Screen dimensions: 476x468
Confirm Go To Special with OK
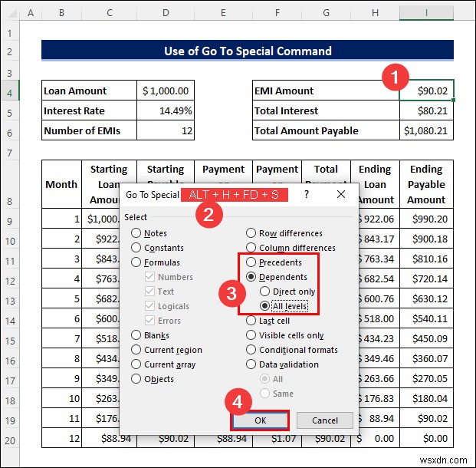click(x=260, y=420)
